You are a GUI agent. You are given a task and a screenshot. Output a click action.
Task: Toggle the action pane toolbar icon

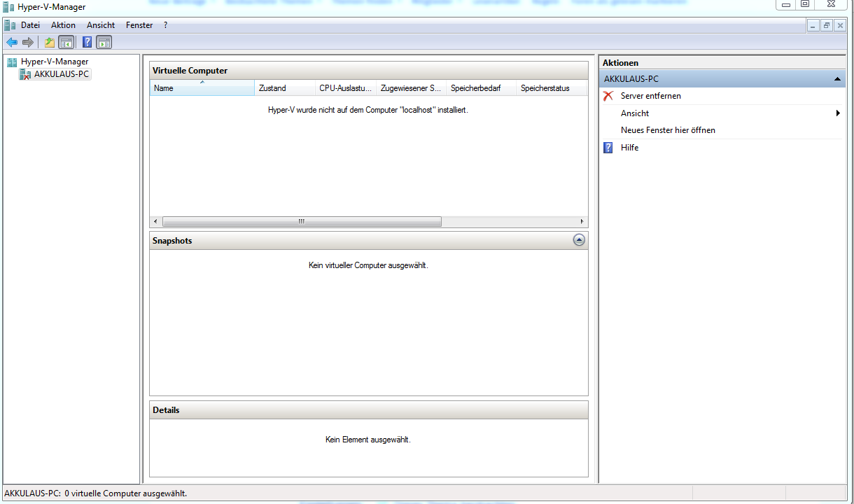point(104,42)
